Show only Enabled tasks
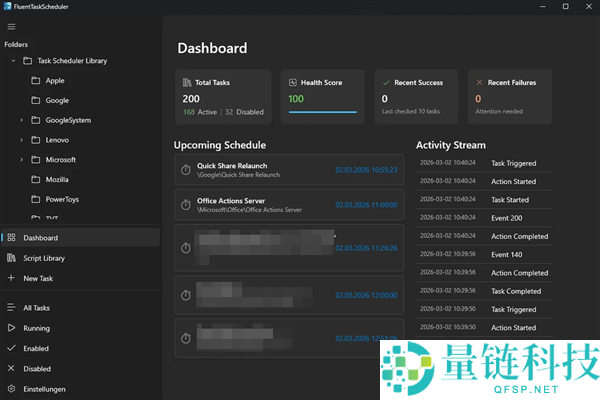 [x=36, y=348]
